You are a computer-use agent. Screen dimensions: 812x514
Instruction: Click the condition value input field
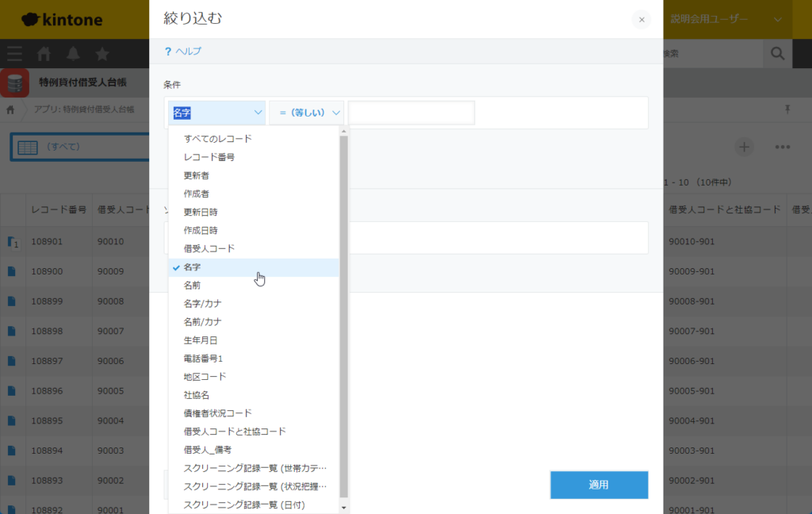point(411,113)
